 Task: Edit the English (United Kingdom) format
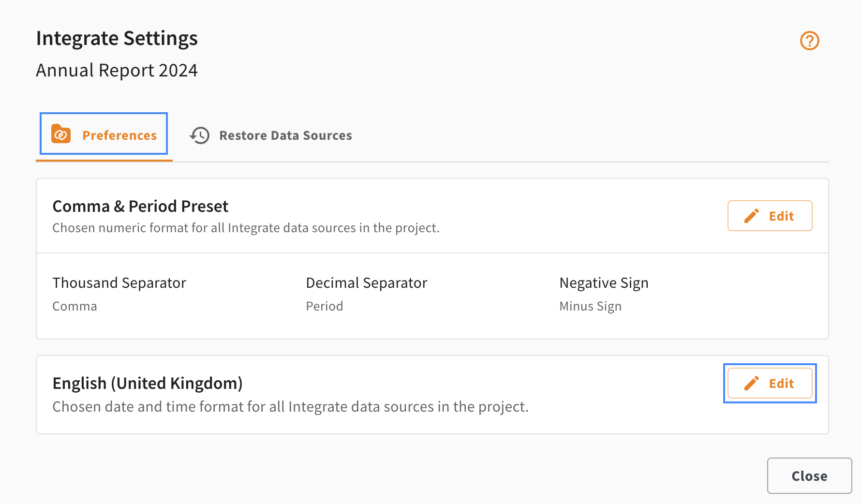click(770, 383)
